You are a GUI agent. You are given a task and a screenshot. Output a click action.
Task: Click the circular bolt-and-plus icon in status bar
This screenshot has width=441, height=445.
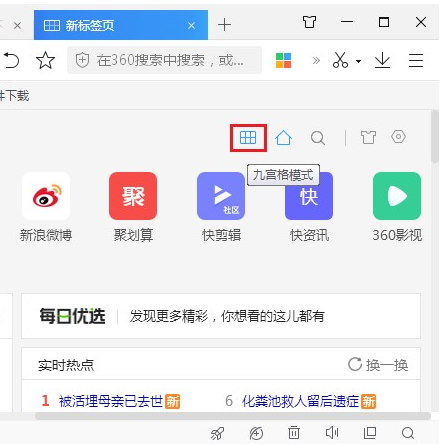(x=256, y=433)
